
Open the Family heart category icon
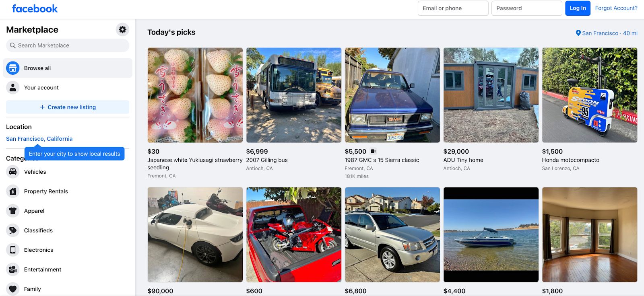(12, 288)
